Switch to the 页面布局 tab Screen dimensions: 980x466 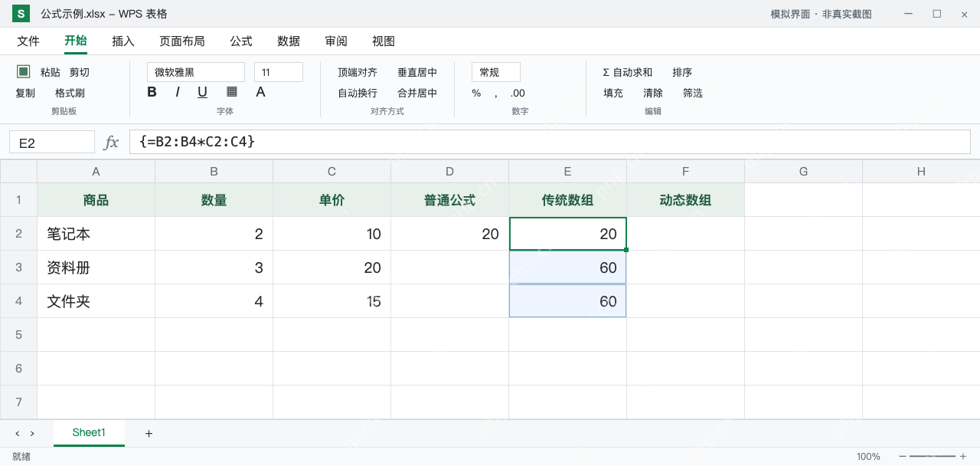tap(182, 41)
